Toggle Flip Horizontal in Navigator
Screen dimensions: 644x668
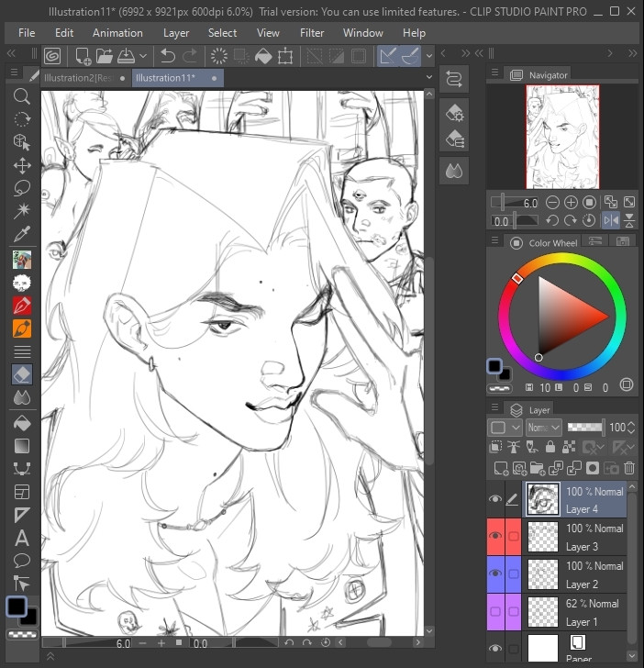tap(611, 220)
